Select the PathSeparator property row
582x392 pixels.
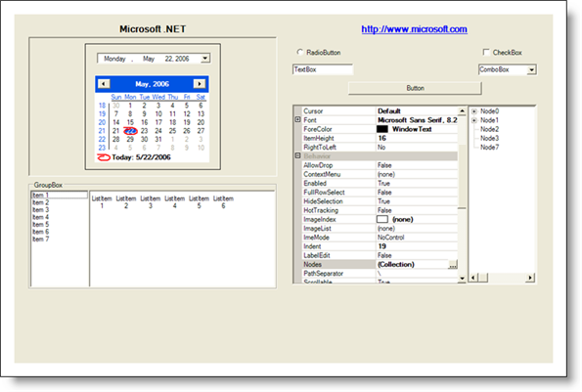pos(381,274)
